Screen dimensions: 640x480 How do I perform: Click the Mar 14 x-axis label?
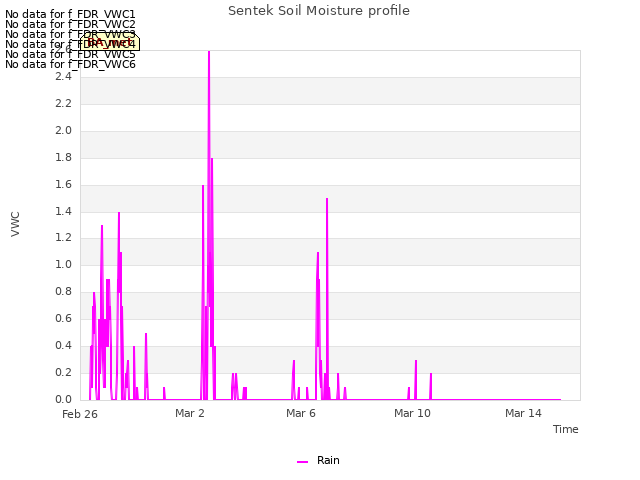point(523,413)
